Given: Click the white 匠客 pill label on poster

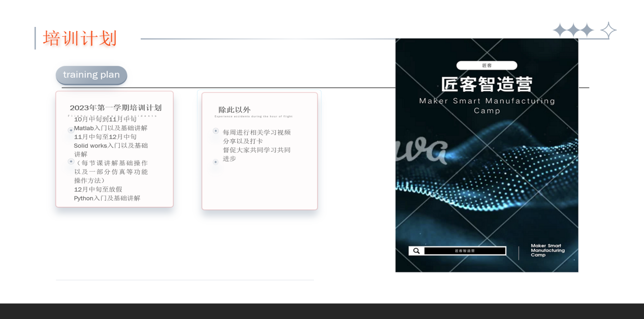Looking at the screenshot, I should tap(487, 66).
